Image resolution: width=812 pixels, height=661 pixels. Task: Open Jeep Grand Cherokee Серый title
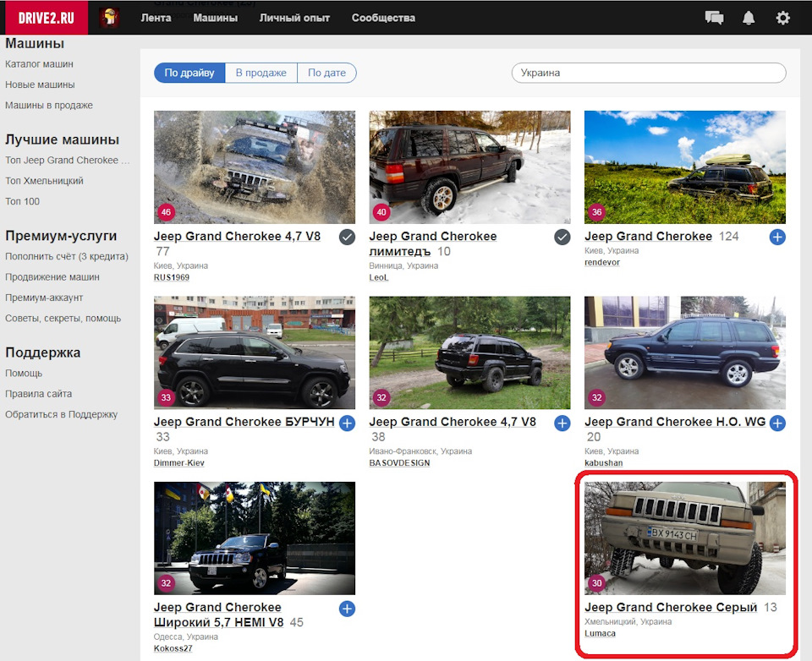pos(671,608)
